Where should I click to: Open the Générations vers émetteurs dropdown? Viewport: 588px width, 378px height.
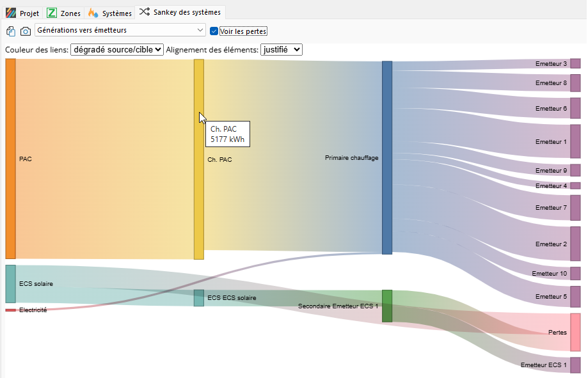tap(120, 30)
